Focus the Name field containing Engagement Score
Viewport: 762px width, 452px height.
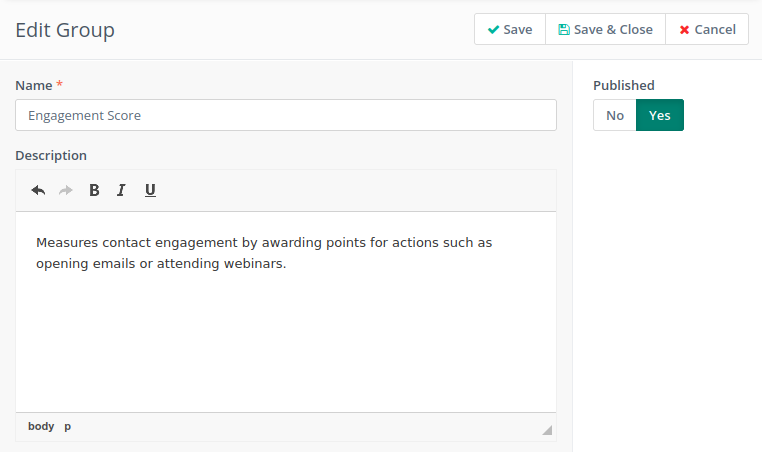click(x=285, y=115)
